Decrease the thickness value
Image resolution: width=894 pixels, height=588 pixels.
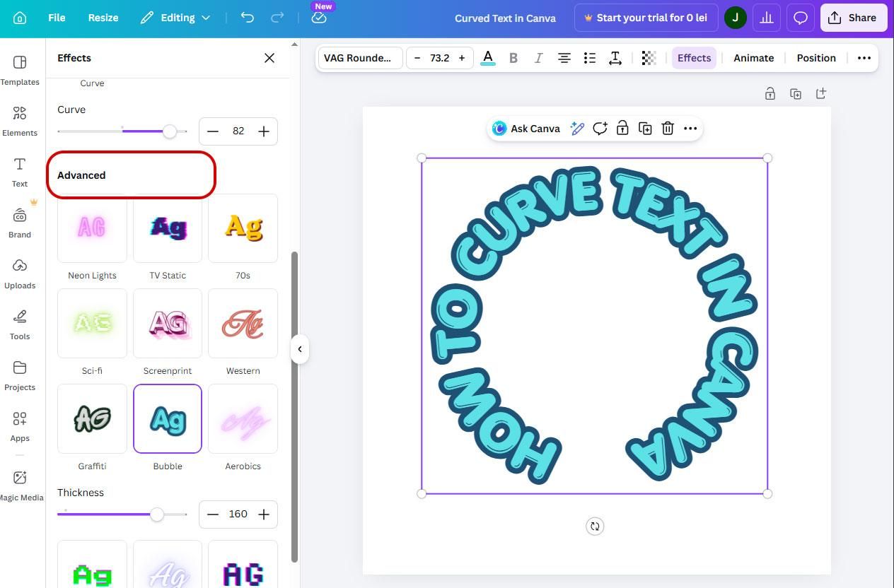pos(213,514)
